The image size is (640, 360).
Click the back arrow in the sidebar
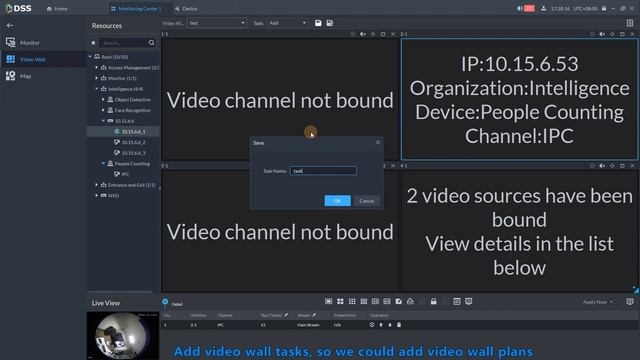click(x=10, y=25)
